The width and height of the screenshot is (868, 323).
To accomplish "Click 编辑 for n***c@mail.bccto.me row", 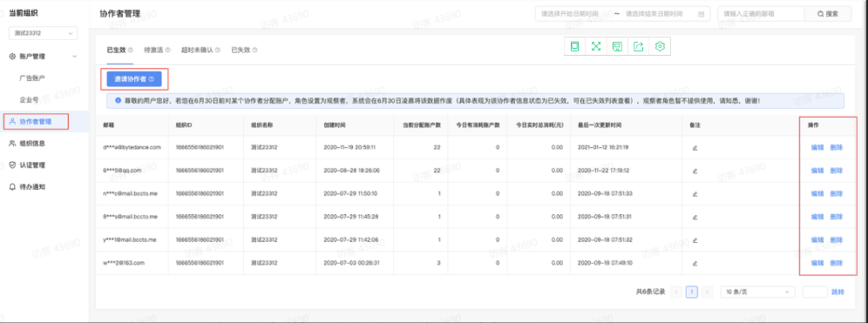I will (817, 193).
